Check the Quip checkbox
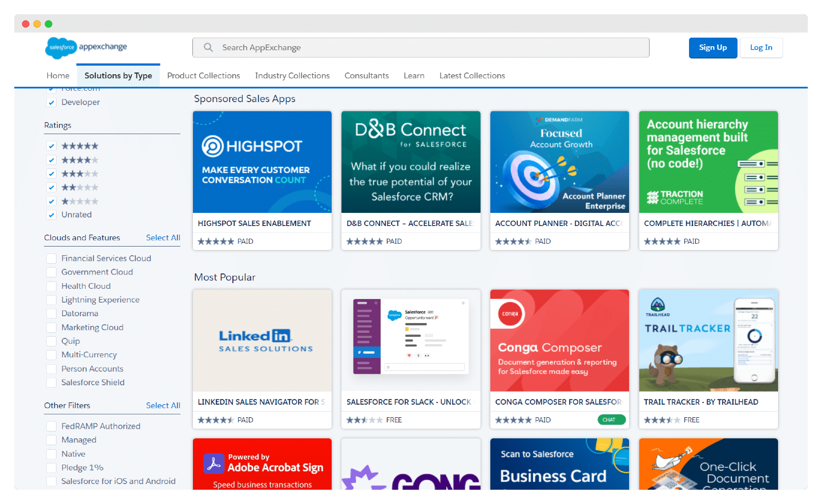This screenshot has height=504, width=822. [51, 341]
